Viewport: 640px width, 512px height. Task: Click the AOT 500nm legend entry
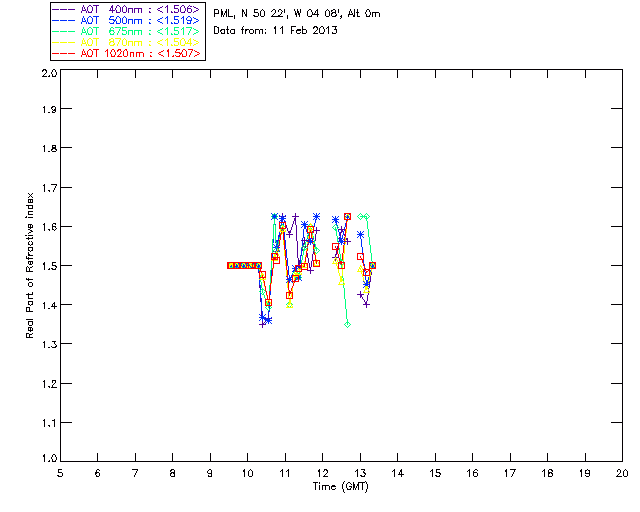tap(126, 20)
